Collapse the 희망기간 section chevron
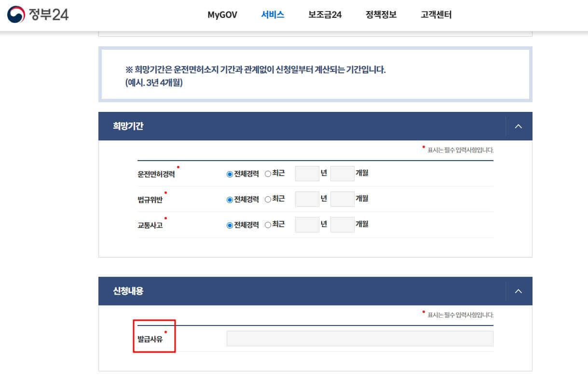The image size is (588, 380). tap(518, 126)
